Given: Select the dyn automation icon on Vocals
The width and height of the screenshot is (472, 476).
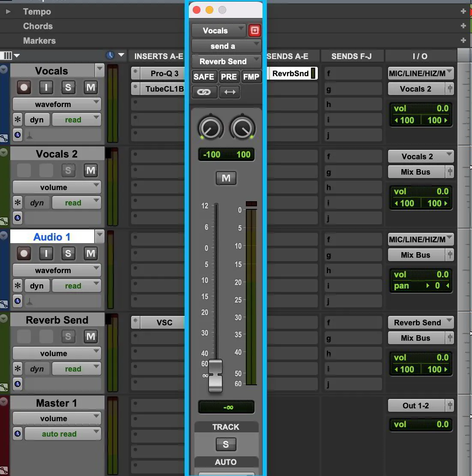Looking at the screenshot, I should coord(37,119).
